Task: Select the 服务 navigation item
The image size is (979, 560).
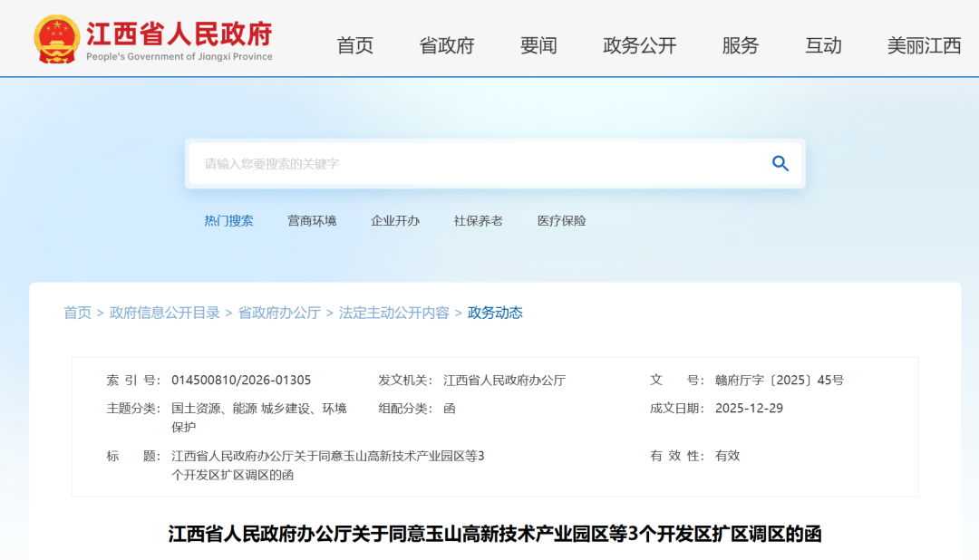Action: 740,45
